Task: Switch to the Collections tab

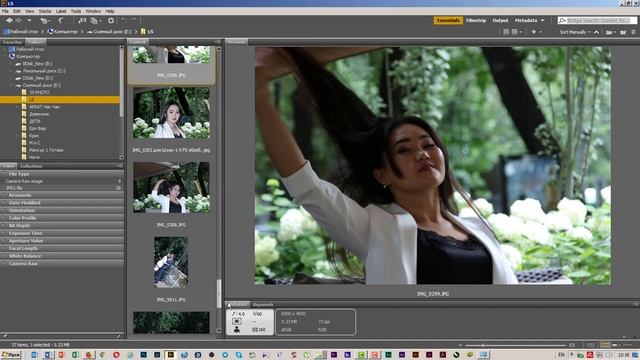Action: click(x=31, y=166)
